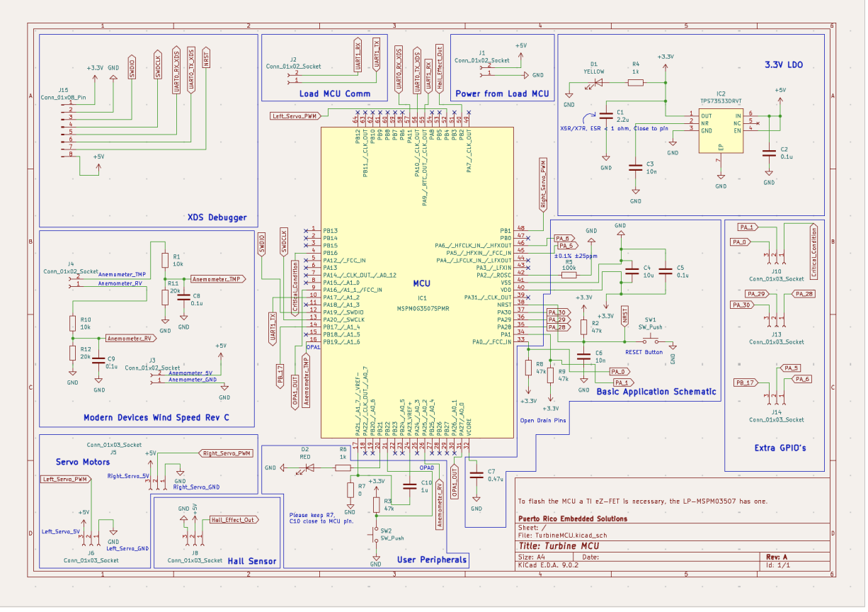The height and width of the screenshot is (612, 868).
Task: Select resistor R7 0 ohm
Action: pyautogui.click(x=350, y=490)
